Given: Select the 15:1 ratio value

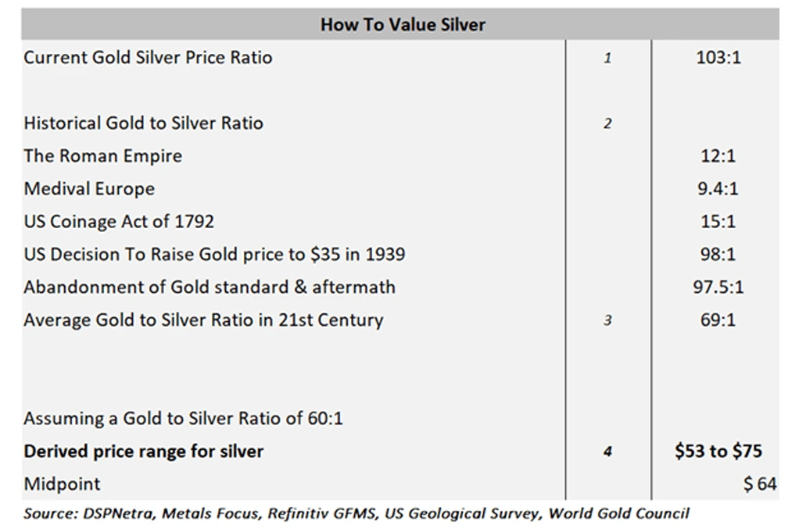Looking at the screenshot, I should [x=718, y=222].
